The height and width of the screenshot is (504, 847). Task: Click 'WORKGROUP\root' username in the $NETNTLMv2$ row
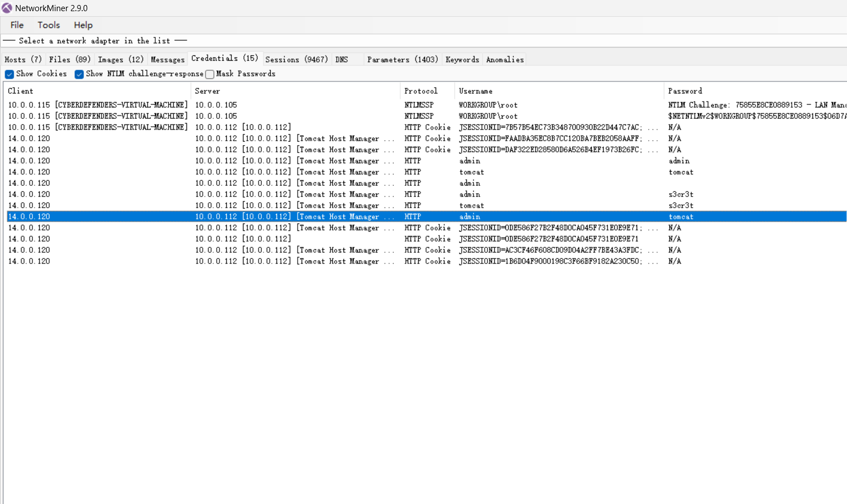pos(488,116)
